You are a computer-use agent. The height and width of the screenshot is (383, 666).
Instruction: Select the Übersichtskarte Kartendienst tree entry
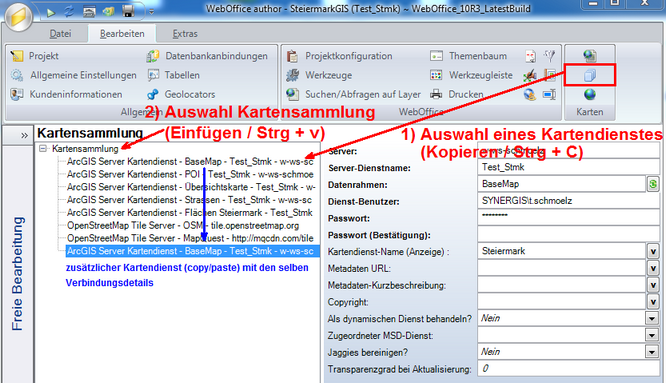[x=191, y=187]
